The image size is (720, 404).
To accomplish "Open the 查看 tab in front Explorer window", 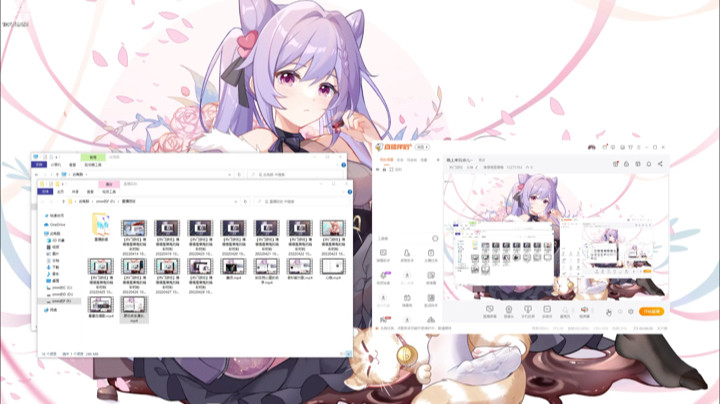I will tap(90, 191).
